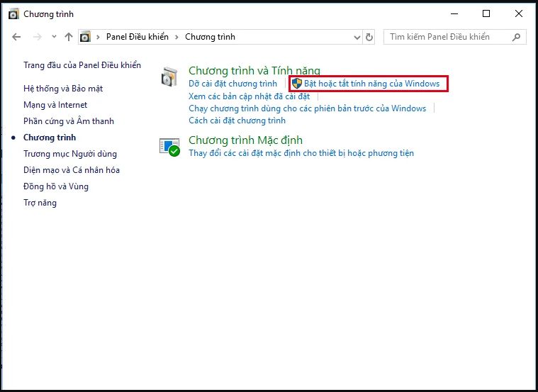Click the title bar window icon

pyautogui.click(x=13, y=14)
